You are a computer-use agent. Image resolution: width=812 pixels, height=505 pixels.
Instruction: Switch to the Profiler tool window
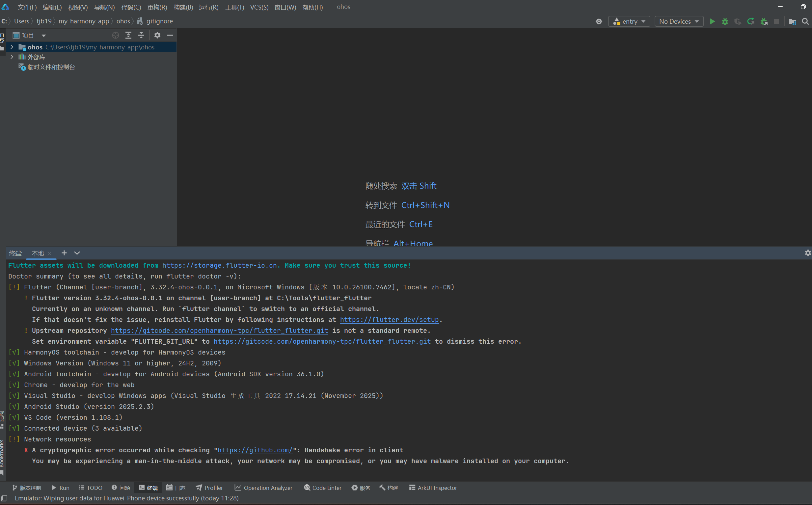point(209,488)
